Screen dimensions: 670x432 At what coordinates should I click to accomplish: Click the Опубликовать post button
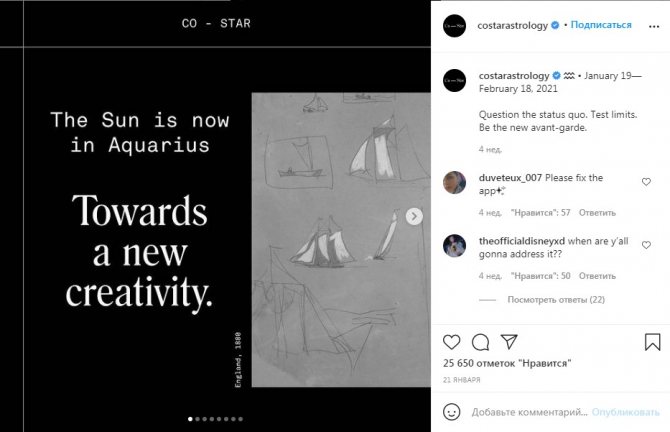pos(626,412)
